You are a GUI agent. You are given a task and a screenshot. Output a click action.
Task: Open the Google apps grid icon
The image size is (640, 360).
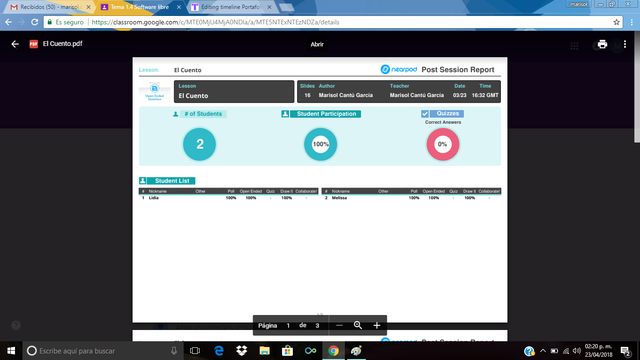[574, 46]
